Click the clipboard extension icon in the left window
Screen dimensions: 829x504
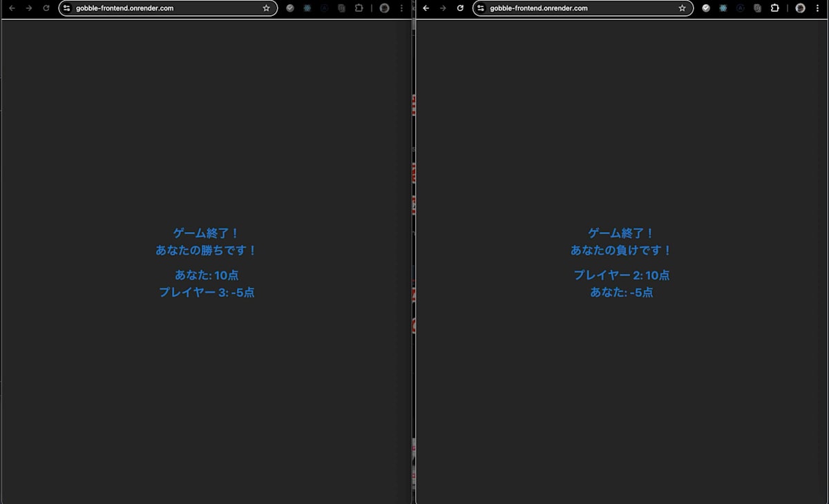(x=341, y=8)
